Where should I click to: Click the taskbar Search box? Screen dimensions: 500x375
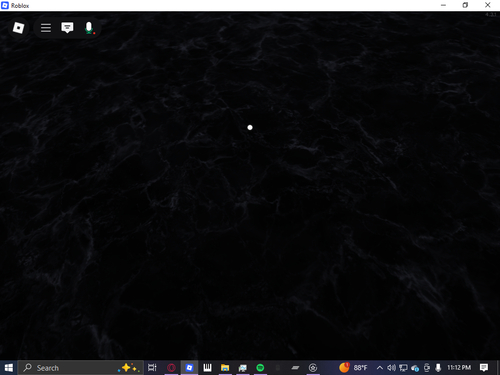pyautogui.click(x=81, y=368)
